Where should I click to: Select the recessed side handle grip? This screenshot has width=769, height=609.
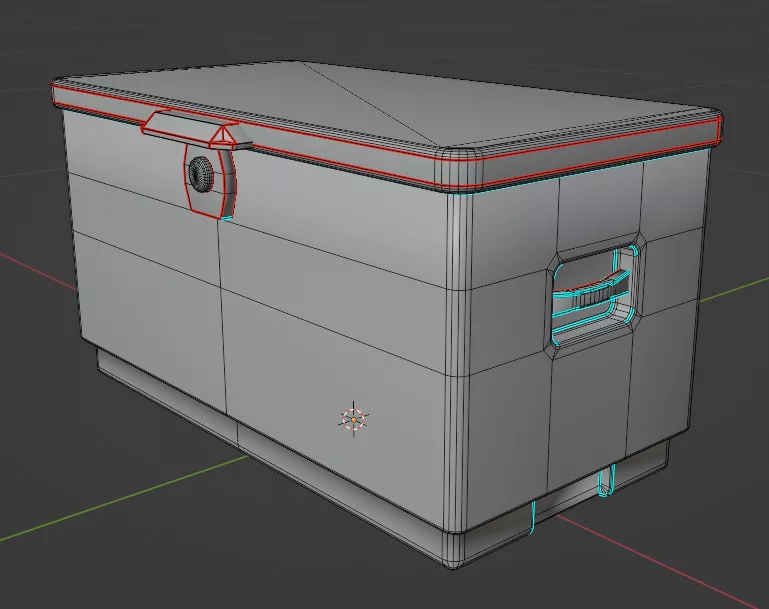point(596,293)
